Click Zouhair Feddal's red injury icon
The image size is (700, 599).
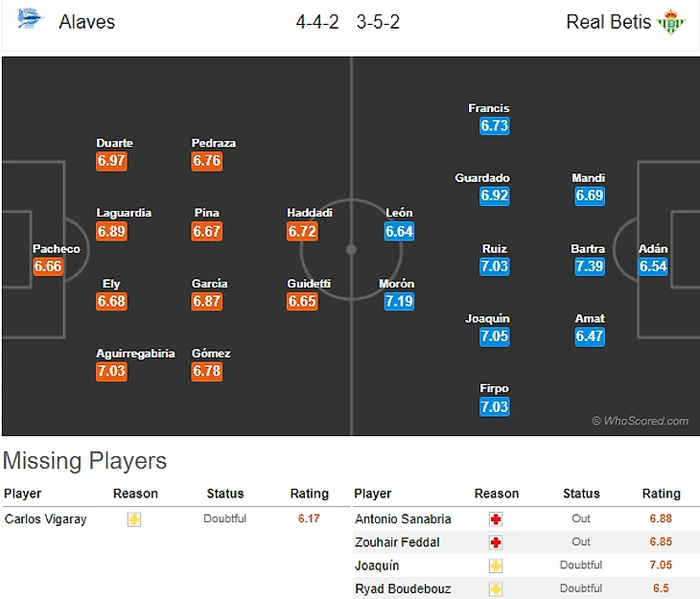tap(496, 542)
